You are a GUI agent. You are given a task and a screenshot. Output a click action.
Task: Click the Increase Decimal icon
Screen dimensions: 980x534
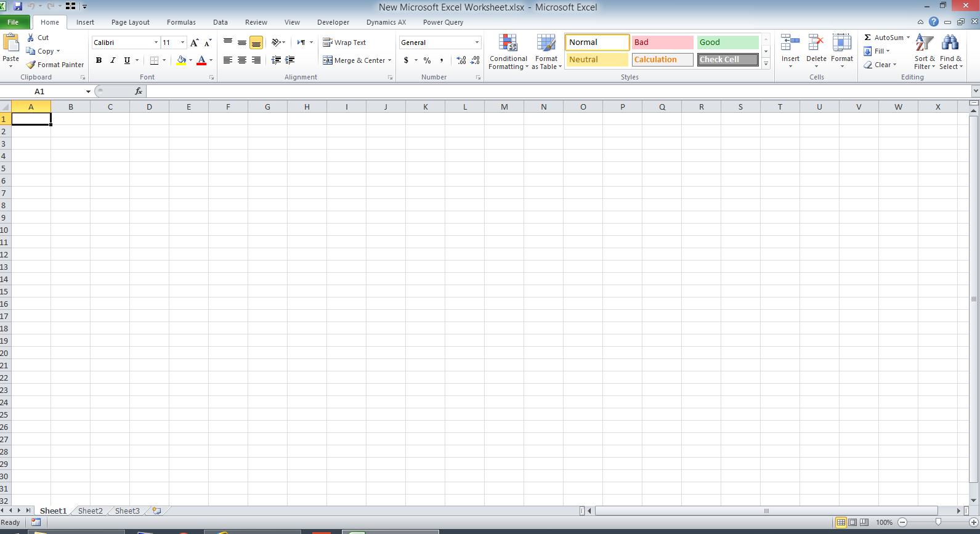(461, 60)
